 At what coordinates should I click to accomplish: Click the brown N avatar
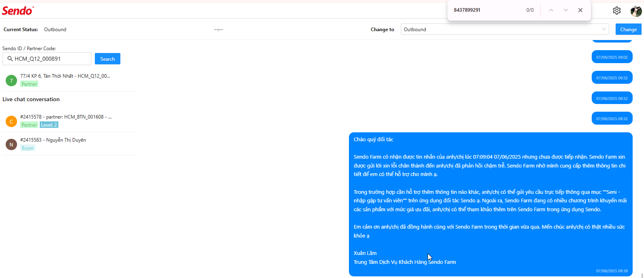tap(11, 144)
